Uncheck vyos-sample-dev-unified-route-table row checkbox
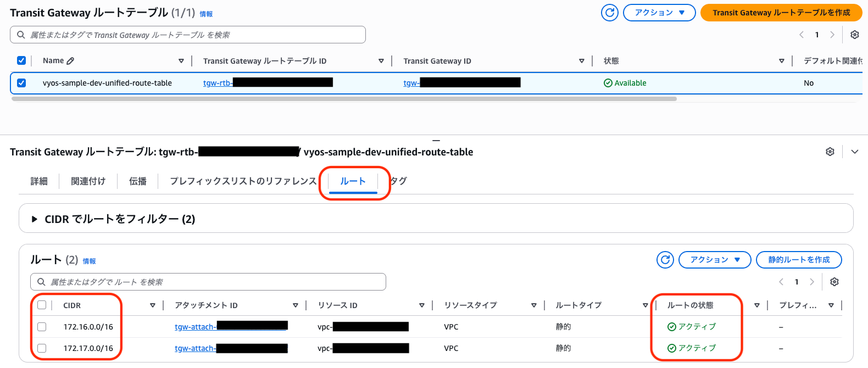868x368 pixels. pos(21,83)
